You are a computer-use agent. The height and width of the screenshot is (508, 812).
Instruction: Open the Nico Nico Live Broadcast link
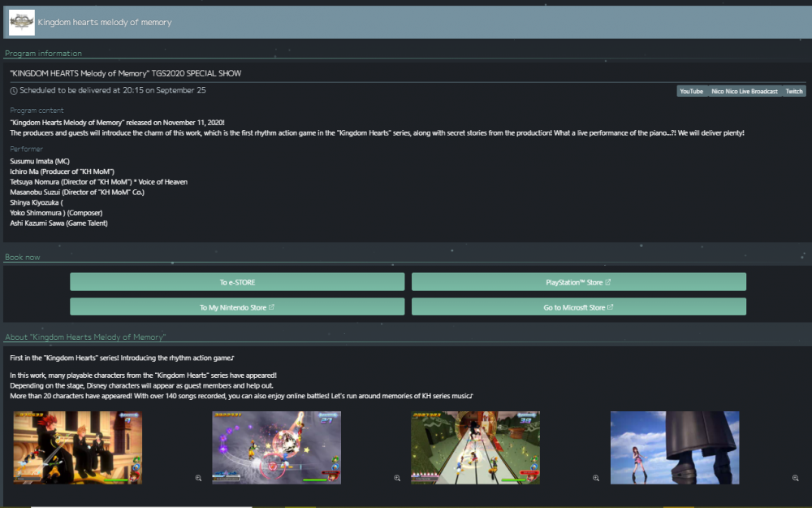pyautogui.click(x=744, y=91)
